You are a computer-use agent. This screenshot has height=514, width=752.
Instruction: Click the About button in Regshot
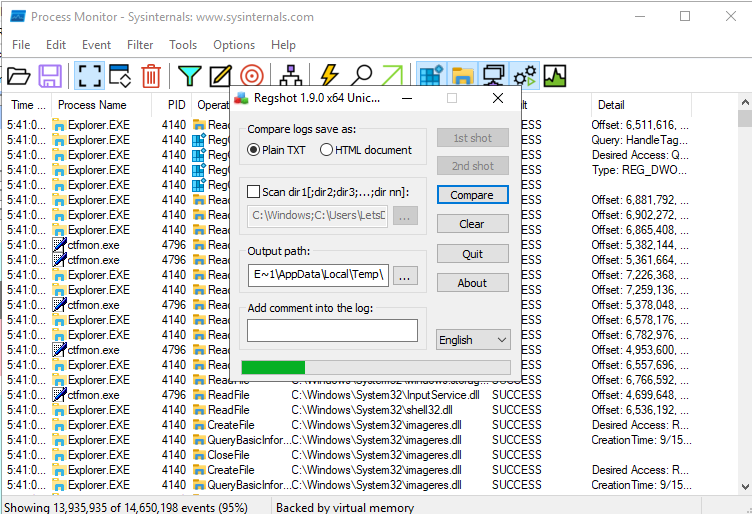pos(472,283)
